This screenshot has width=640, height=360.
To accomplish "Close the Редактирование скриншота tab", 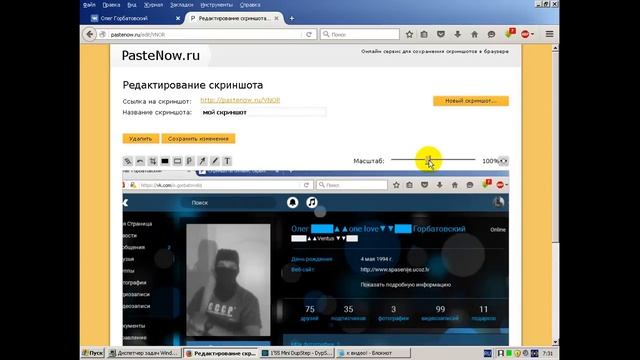I will [x=276, y=18].
